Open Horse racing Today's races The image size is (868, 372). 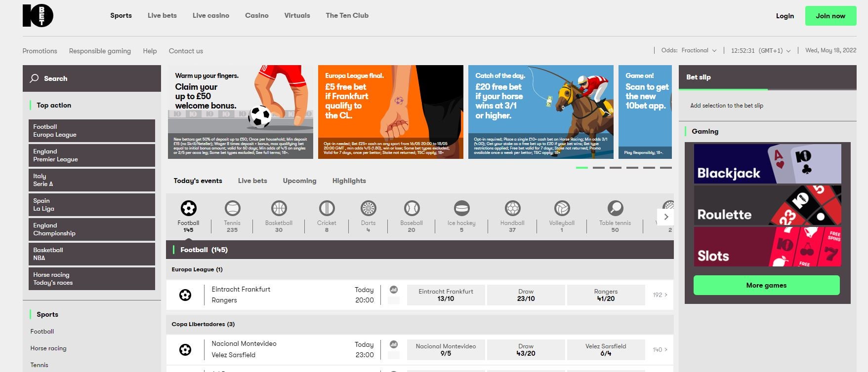pos(92,279)
